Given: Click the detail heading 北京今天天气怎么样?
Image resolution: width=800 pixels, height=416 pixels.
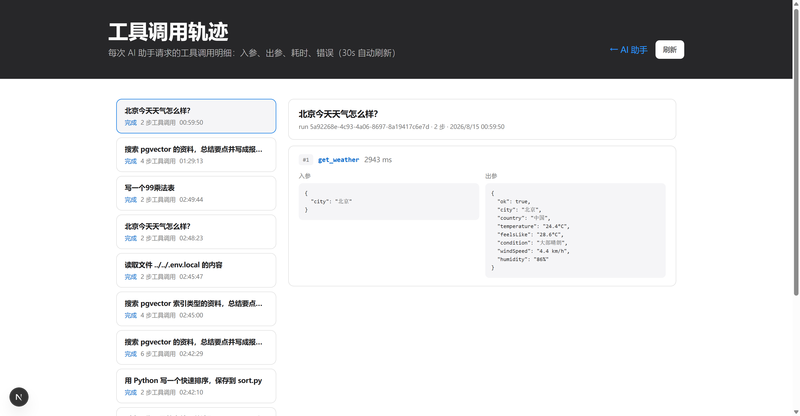Looking at the screenshot, I should click(x=338, y=114).
